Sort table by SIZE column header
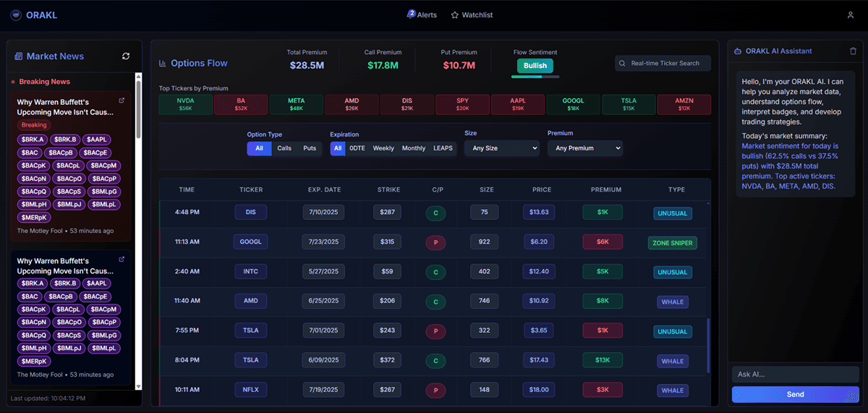Screen dimensions: 868x413 (486, 190)
